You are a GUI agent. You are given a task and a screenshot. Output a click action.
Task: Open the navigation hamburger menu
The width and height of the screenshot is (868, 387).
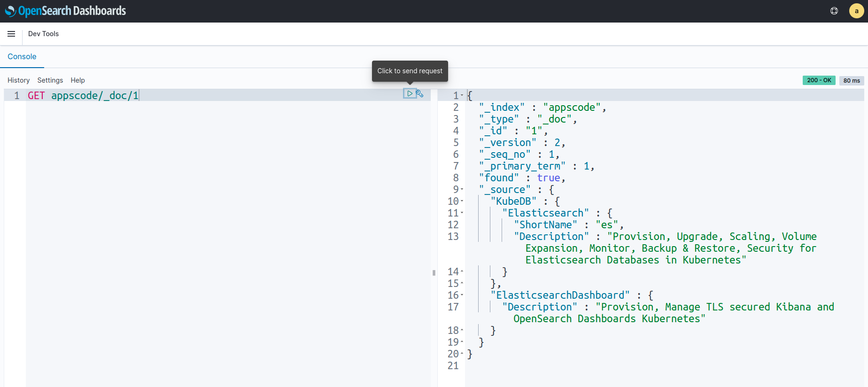(x=11, y=34)
